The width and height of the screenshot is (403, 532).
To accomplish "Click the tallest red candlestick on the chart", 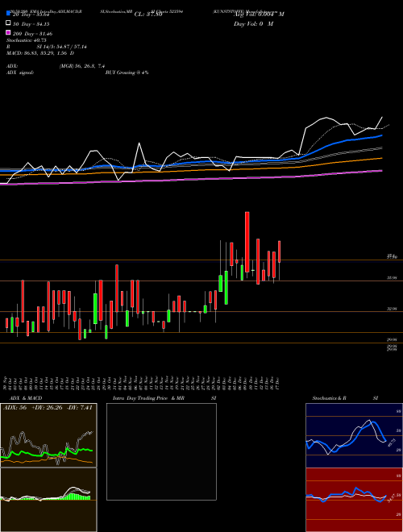I will [x=247, y=242].
